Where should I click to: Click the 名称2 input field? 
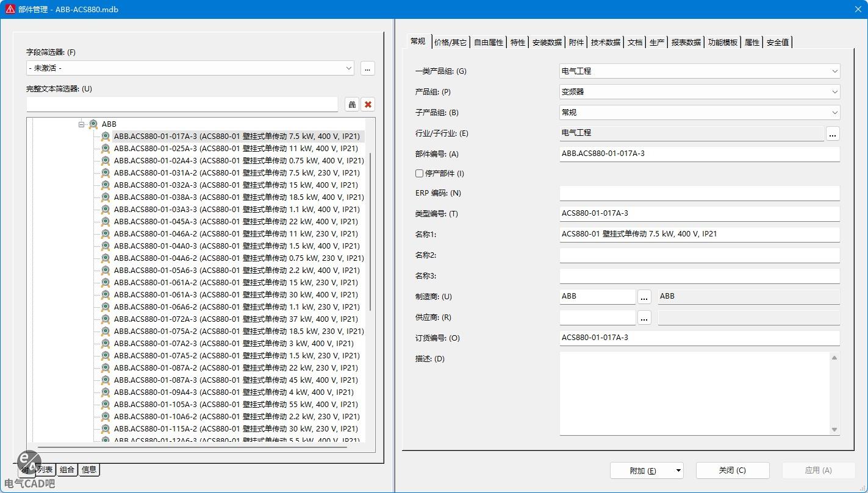tap(700, 255)
